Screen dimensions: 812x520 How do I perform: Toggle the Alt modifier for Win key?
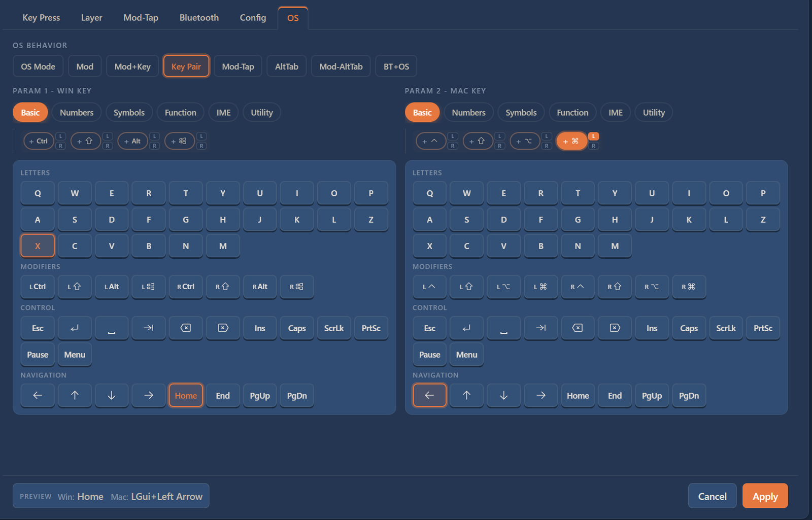coord(132,141)
